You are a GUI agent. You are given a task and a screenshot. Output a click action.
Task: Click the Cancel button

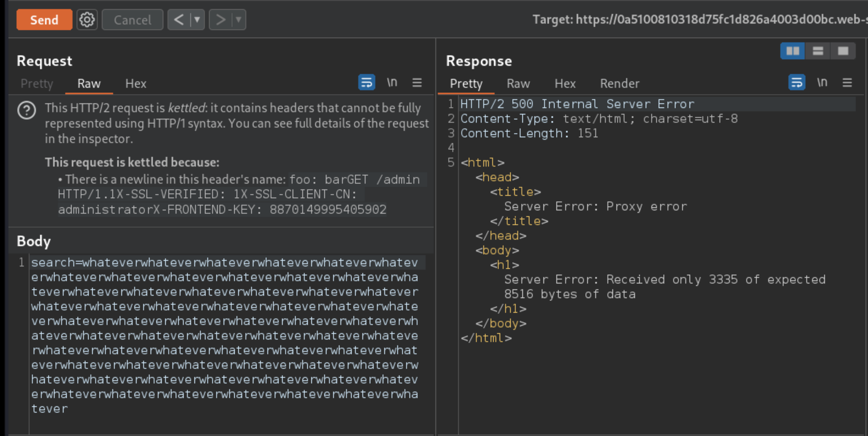point(132,20)
